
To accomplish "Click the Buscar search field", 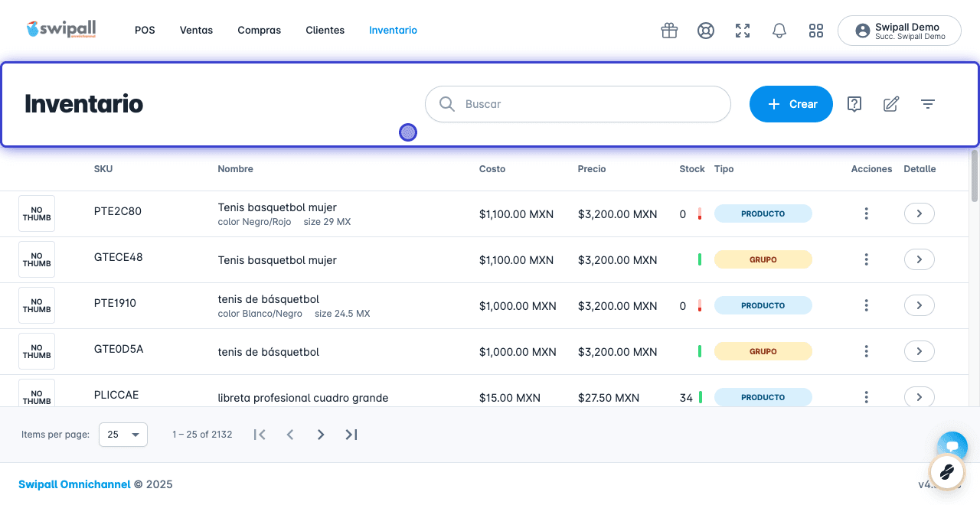I will [578, 104].
